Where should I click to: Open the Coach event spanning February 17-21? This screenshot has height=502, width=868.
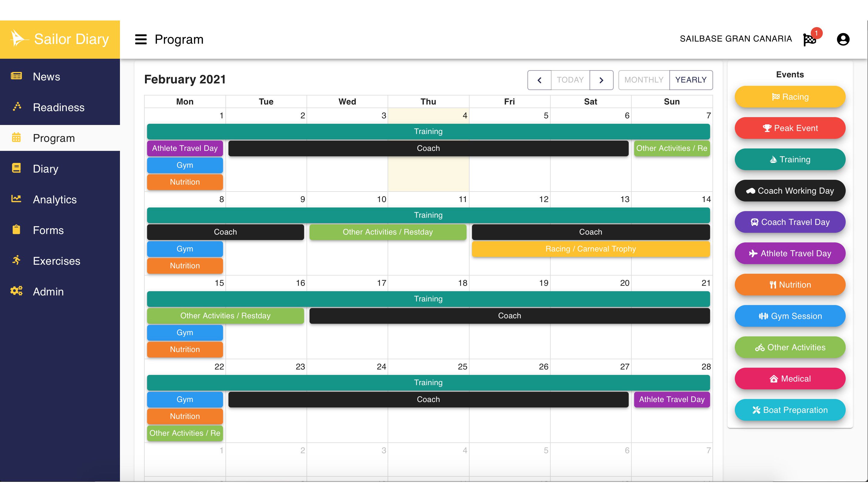509,316
